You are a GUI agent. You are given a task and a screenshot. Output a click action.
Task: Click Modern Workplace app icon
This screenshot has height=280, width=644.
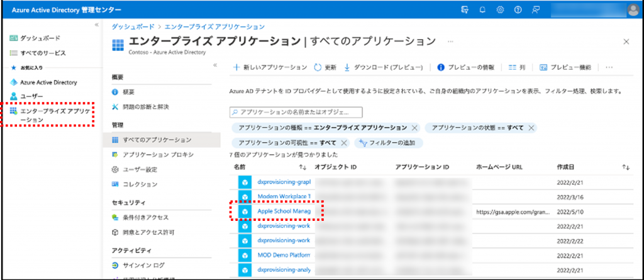pos(245,196)
